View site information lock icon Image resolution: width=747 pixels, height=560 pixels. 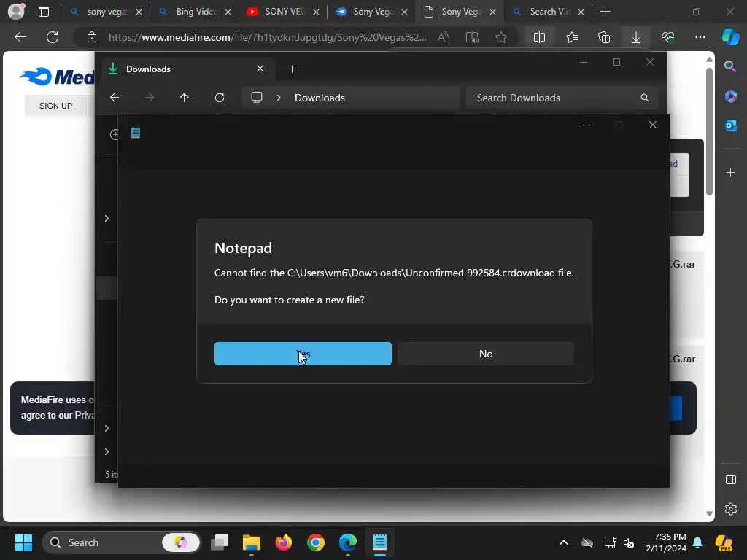click(92, 37)
